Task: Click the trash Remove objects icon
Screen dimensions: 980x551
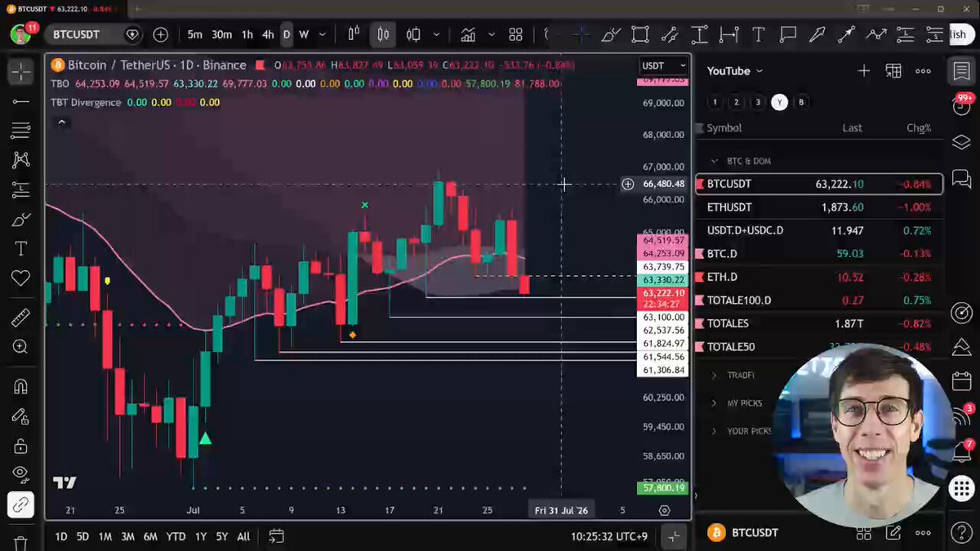Action: pos(21,542)
